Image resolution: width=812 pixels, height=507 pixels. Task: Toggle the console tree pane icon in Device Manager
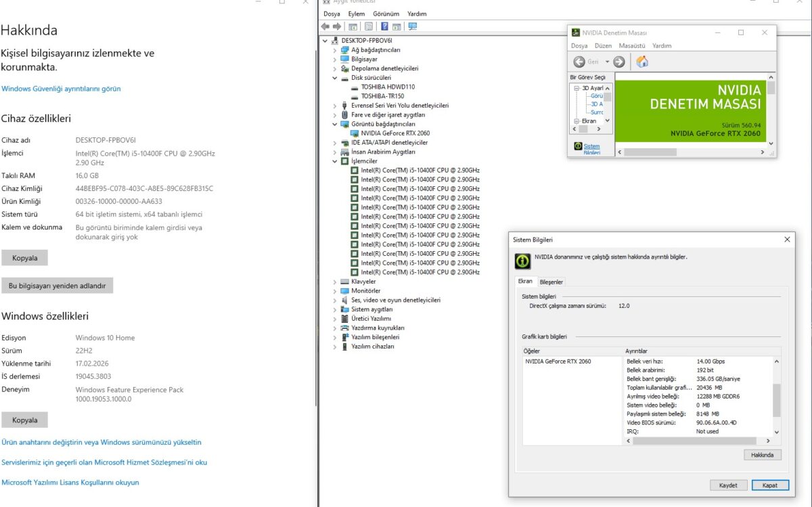[353, 26]
